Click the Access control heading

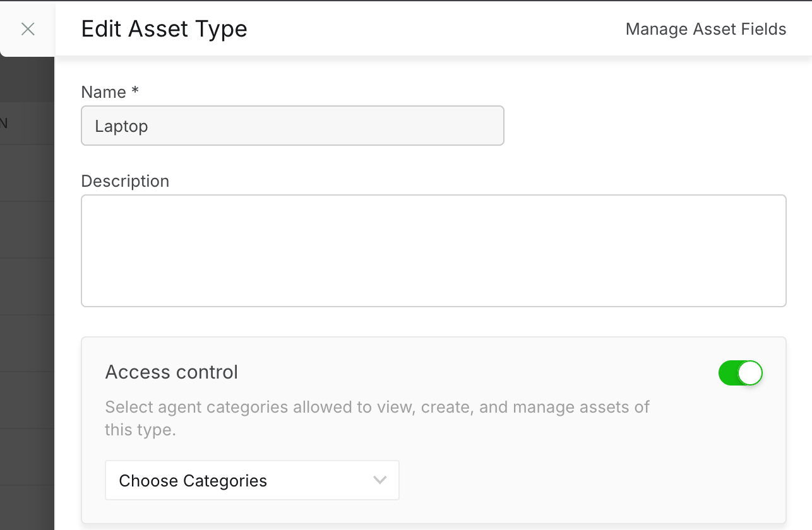(171, 372)
